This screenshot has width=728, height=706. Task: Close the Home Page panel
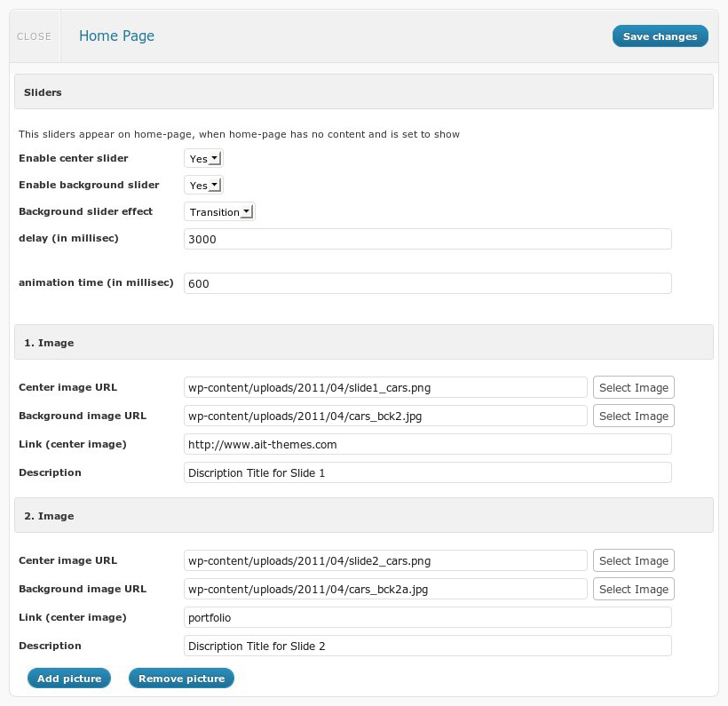click(x=34, y=36)
